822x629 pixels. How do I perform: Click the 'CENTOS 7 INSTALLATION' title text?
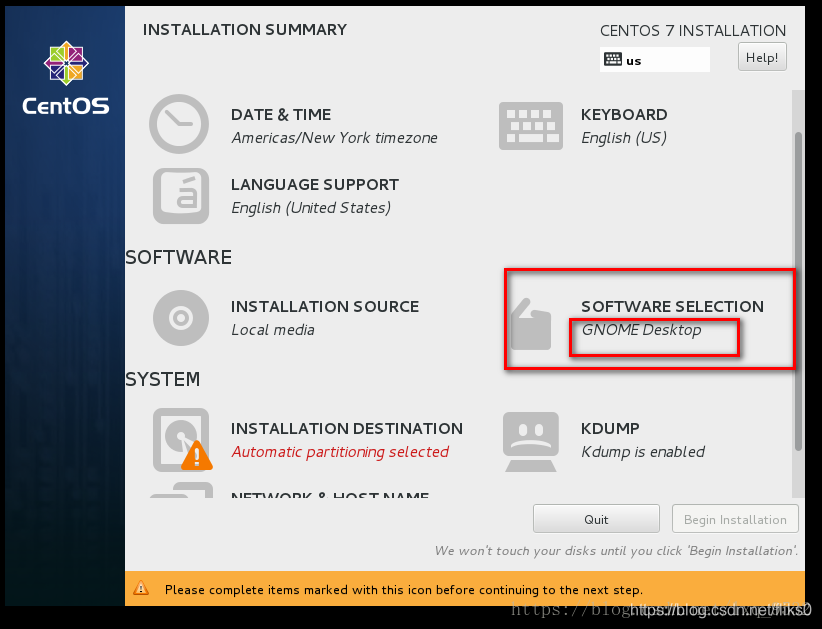(x=693, y=30)
